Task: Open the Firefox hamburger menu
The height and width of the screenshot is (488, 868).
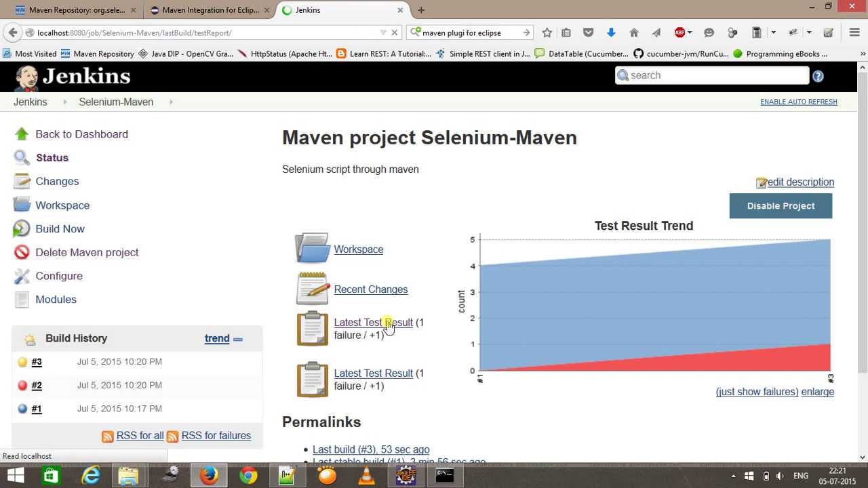Action: point(854,33)
